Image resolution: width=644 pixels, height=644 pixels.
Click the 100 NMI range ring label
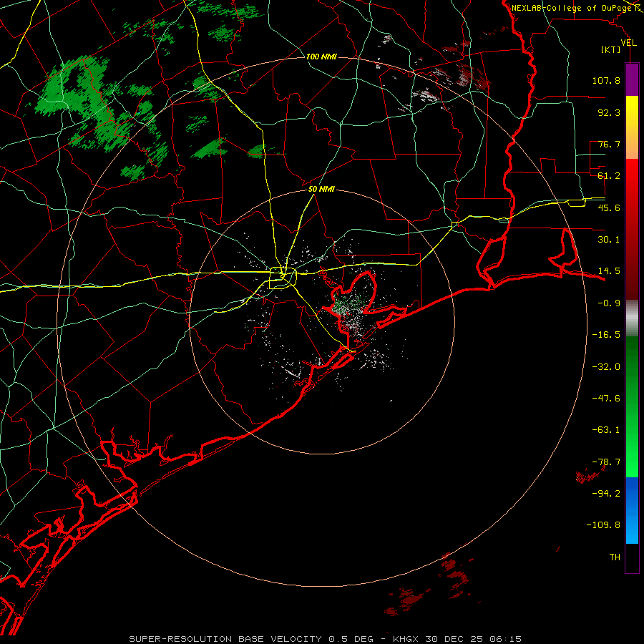pos(321,57)
